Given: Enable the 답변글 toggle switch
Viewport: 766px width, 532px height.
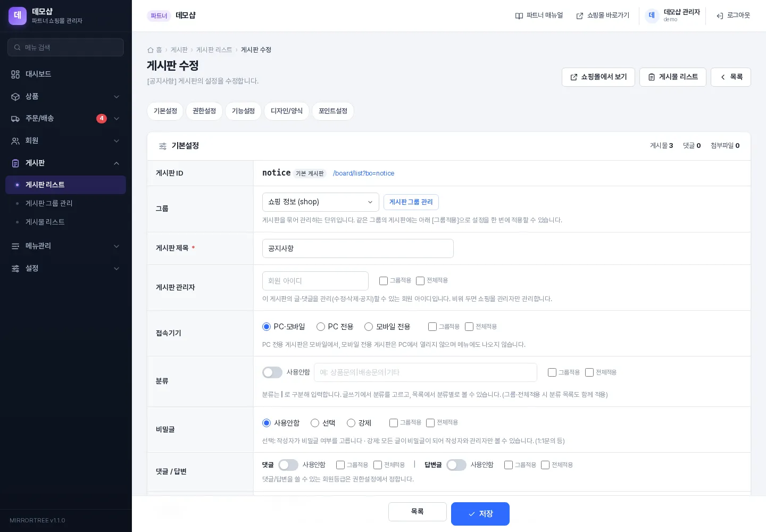Looking at the screenshot, I should click(456, 465).
